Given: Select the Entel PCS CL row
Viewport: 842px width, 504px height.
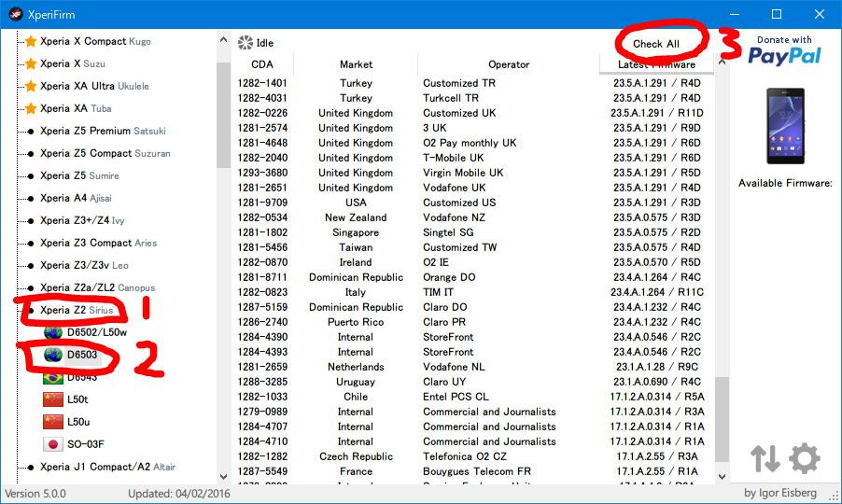Looking at the screenshot, I should coord(473,397).
